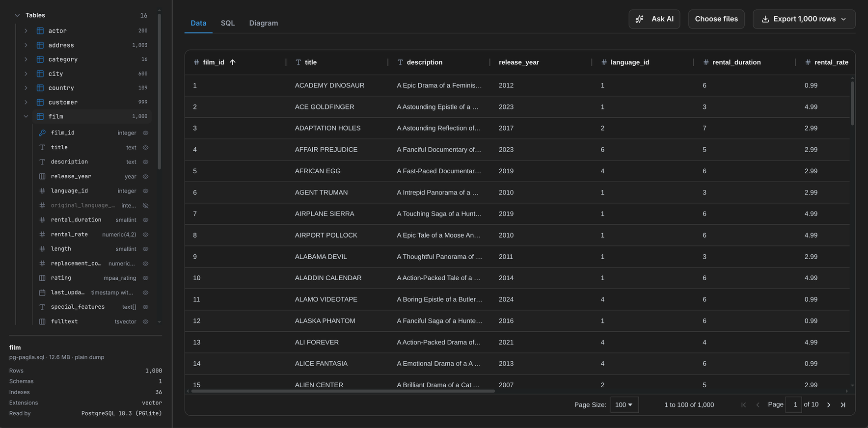
Task: Click the column icon beside release_year in sidebar
Action: (42, 176)
